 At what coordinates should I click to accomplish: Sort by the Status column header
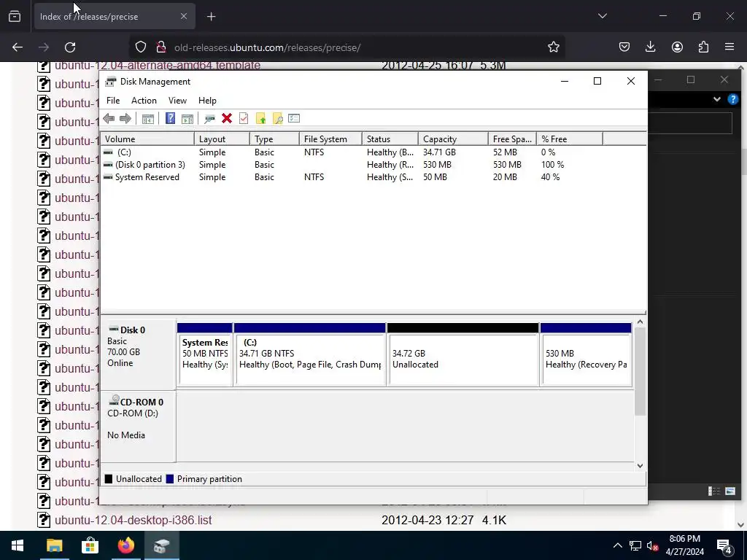tap(390, 139)
